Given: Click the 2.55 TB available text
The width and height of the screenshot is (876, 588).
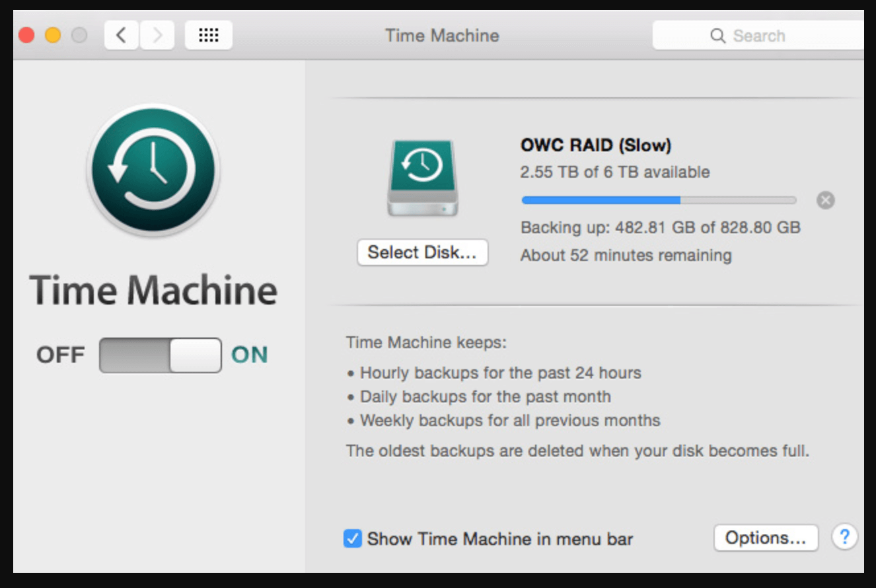Looking at the screenshot, I should pos(614,172).
